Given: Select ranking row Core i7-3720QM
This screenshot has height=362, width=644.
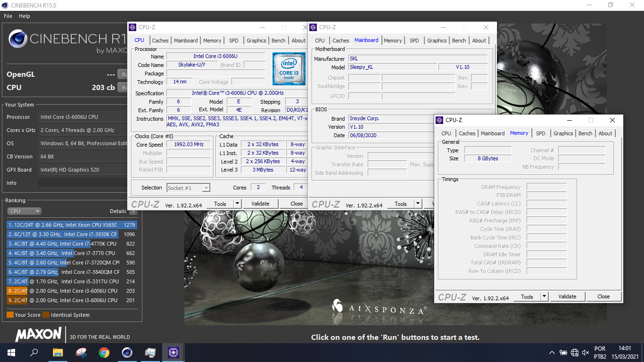Looking at the screenshot, I should coord(72,263).
